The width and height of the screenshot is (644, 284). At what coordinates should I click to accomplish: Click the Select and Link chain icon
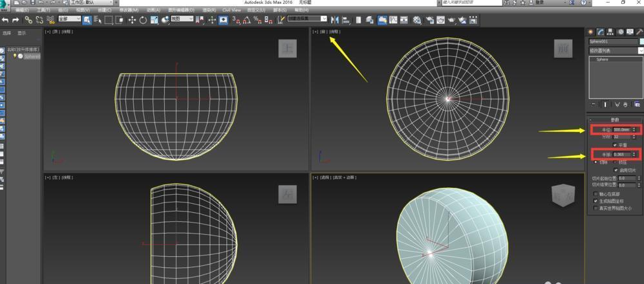[x=28, y=20]
